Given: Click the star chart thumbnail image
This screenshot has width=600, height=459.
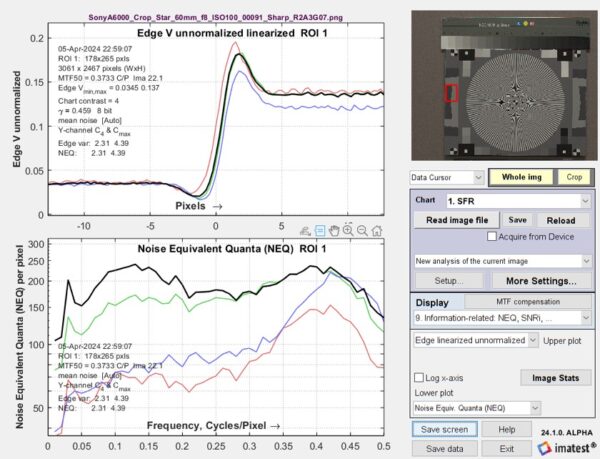Looking at the screenshot, I should [x=505, y=86].
